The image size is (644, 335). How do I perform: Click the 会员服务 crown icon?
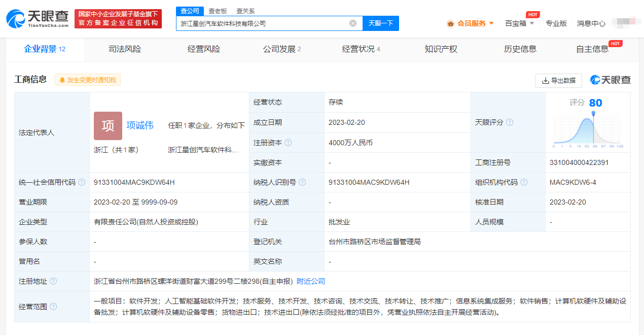[x=450, y=23]
